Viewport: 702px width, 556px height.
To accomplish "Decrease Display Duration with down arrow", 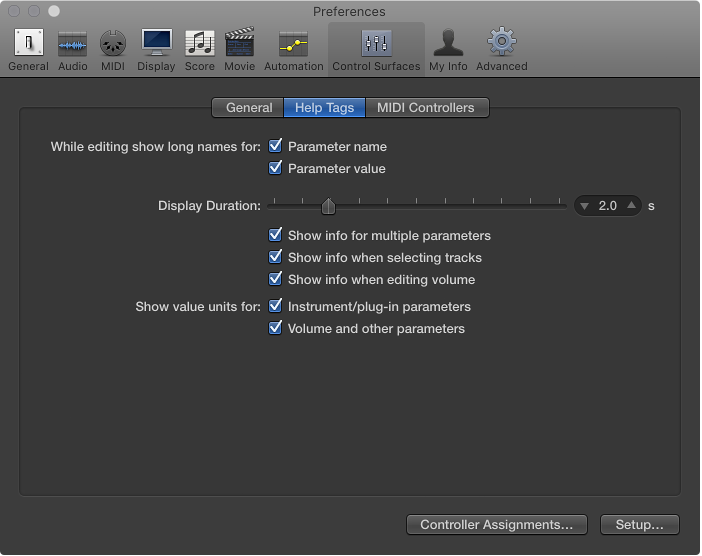I will [x=584, y=206].
